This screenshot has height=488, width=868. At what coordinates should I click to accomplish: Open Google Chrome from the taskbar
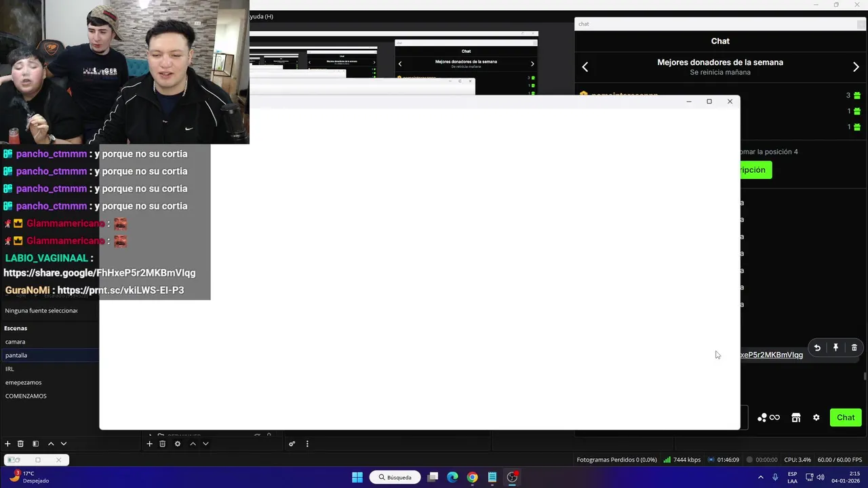pyautogui.click(x=472, y=477)
